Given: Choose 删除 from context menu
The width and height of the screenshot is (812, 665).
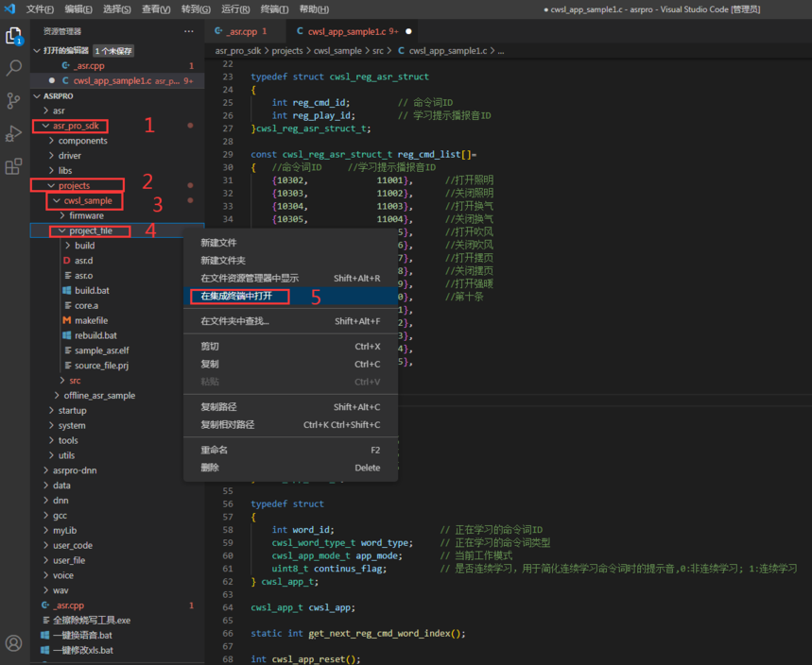Looking at the screenshot, I should click(x=290, y=468).
